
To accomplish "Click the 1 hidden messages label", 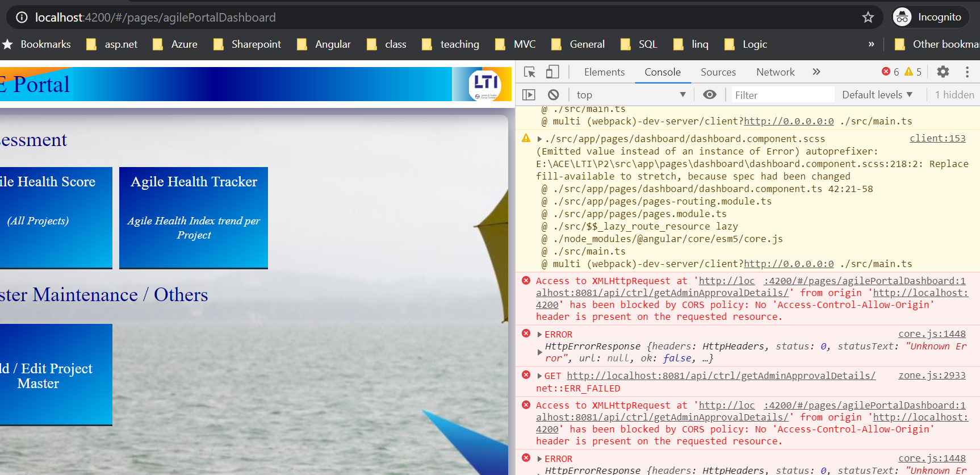I will (954, 95).
